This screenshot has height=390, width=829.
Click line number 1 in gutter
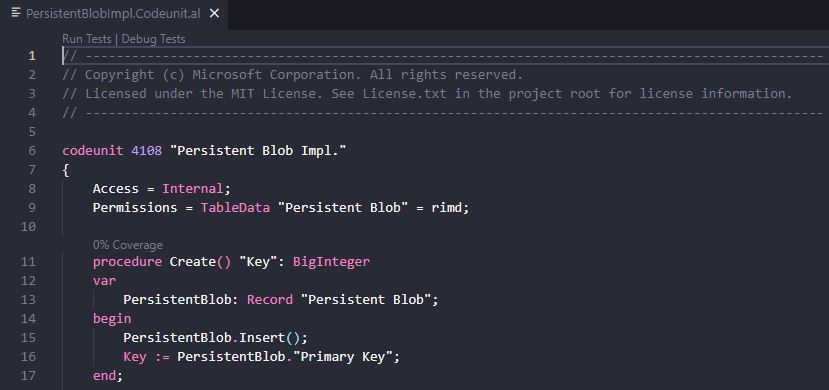[33, 56]
